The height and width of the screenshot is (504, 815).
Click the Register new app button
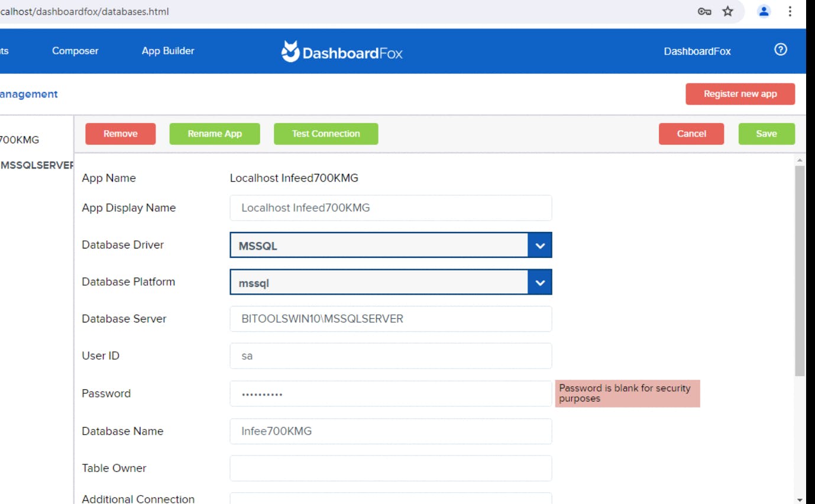[x=740, y=93]
